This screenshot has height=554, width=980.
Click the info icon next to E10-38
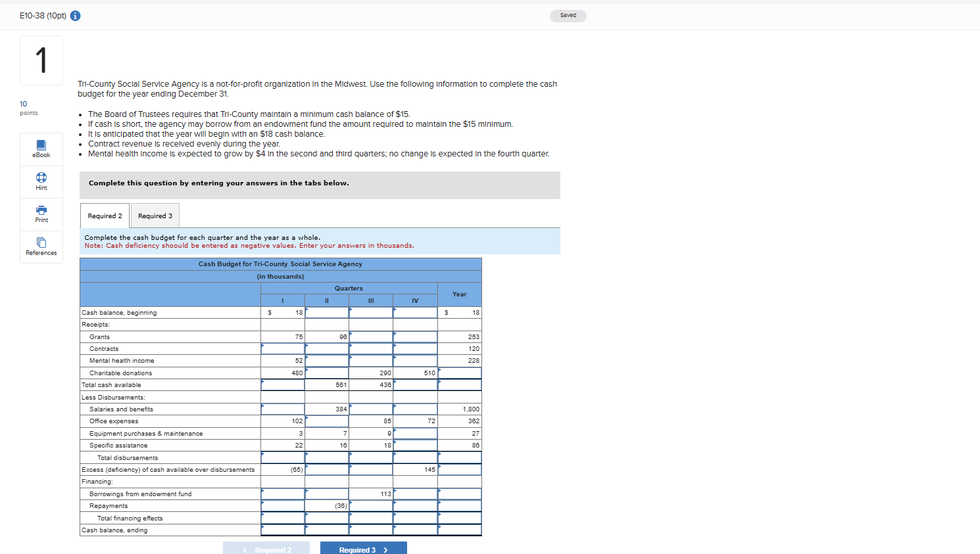76,16
